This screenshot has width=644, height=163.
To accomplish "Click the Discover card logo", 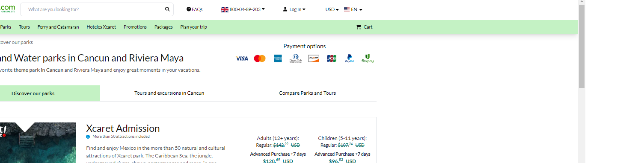I will 314,58.
